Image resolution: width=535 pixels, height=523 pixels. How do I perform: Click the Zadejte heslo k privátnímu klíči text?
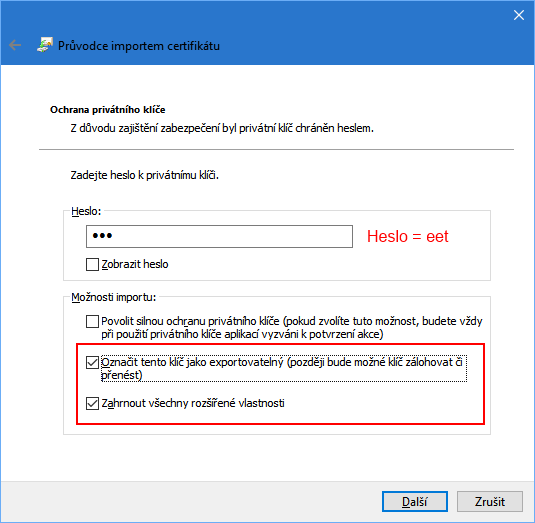click(145, 175)
